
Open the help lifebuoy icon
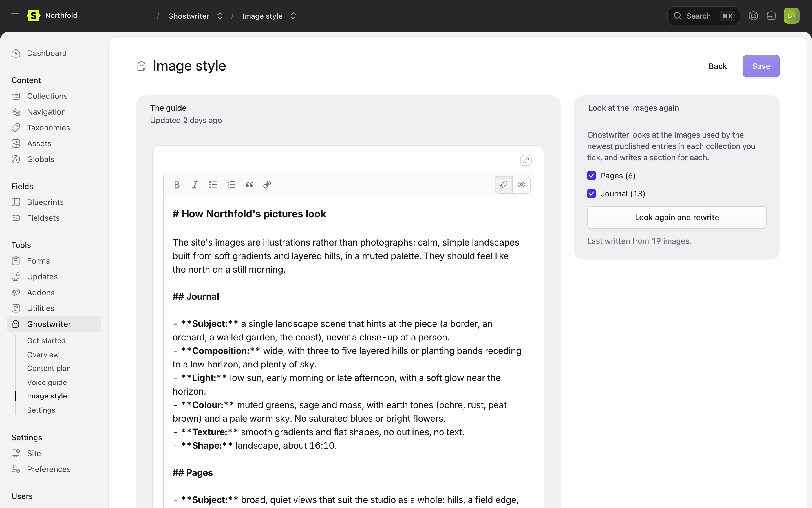click(x=753, y=16)
